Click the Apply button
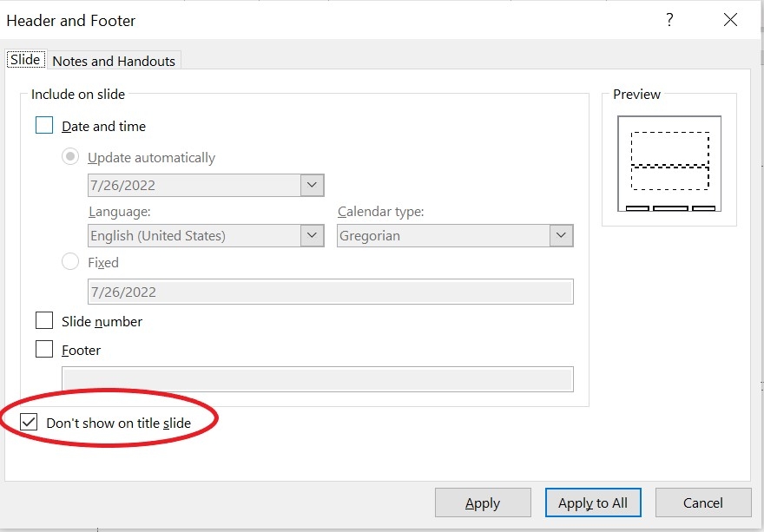The width and height of the screenshot is (764, 532). click(483, 502)
